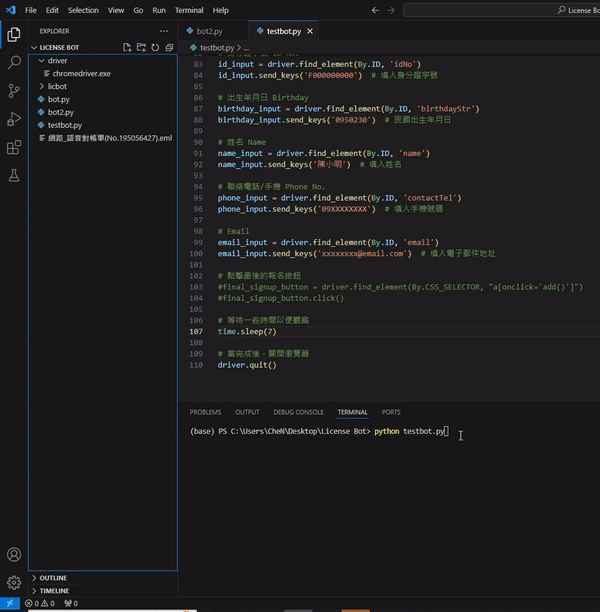Open the Search view in activity bar
The height and width of the screenshot is (612, 600).
14,62
